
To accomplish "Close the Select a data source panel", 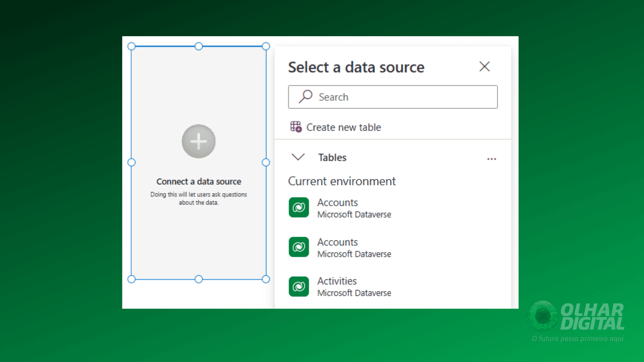I will [x=484, y=66].
